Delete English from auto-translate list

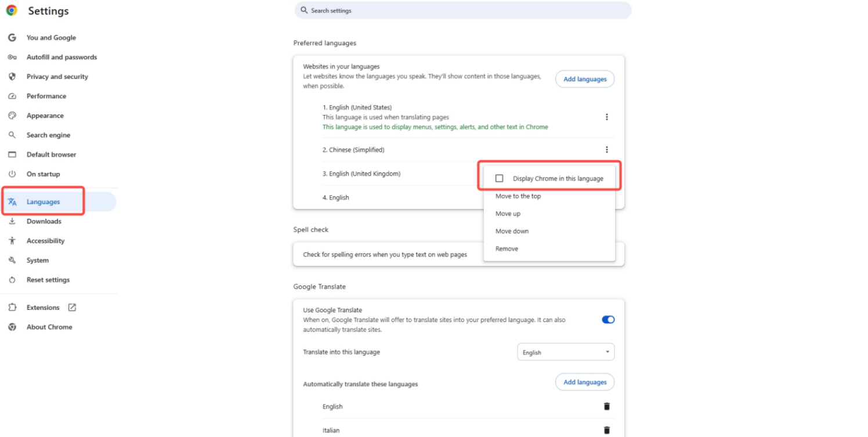coord(607,406)
